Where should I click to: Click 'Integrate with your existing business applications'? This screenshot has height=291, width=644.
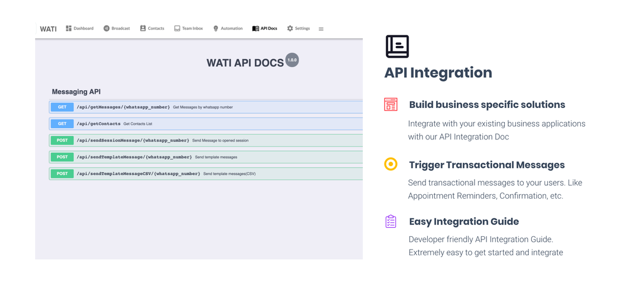(x=497, y=124)
